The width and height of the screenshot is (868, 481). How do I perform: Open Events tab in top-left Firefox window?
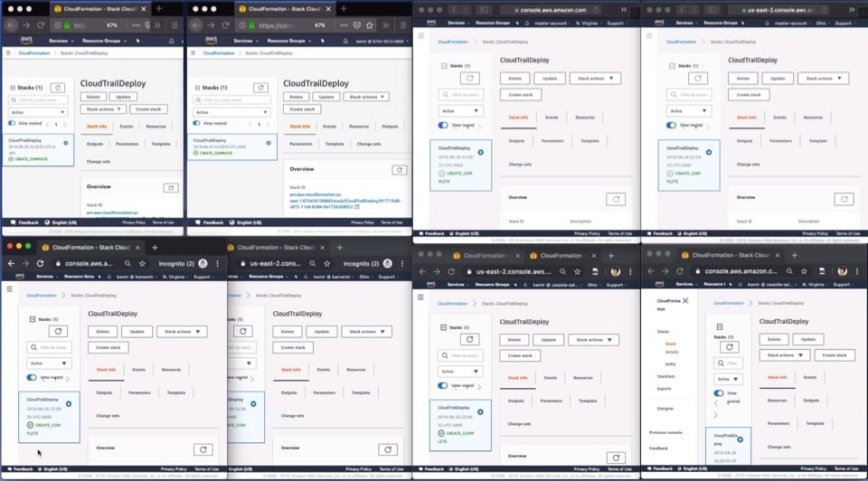coord(127,127)
